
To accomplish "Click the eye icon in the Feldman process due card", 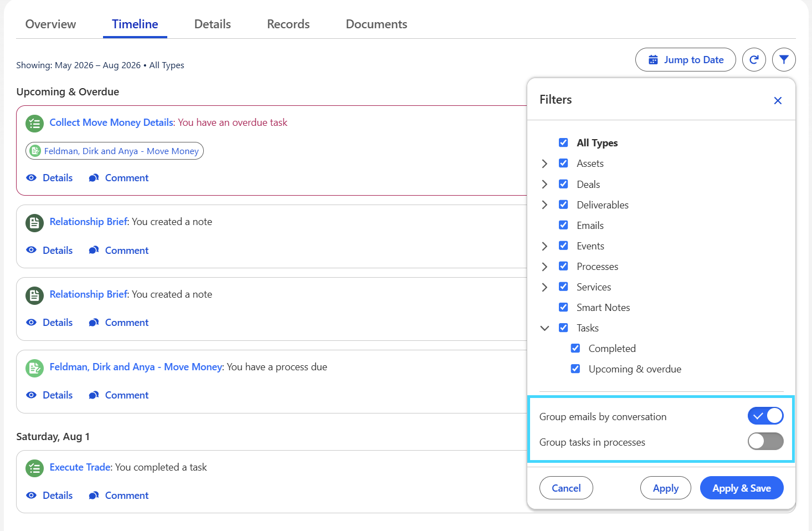I will click(32, 395).
